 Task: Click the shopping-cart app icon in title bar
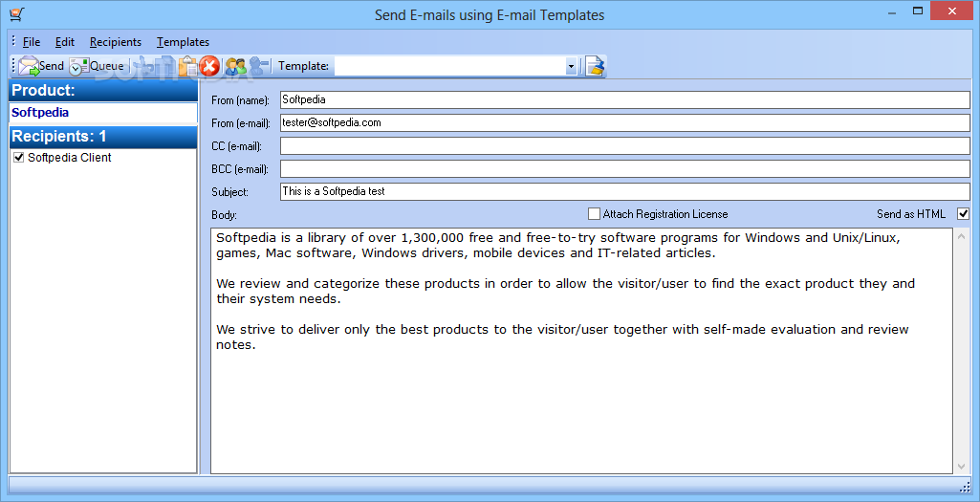(16, 13)
